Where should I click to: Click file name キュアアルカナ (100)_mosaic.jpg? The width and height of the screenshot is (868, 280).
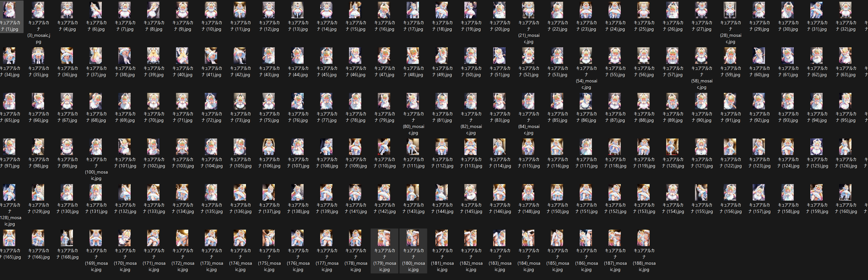(96, 169)
